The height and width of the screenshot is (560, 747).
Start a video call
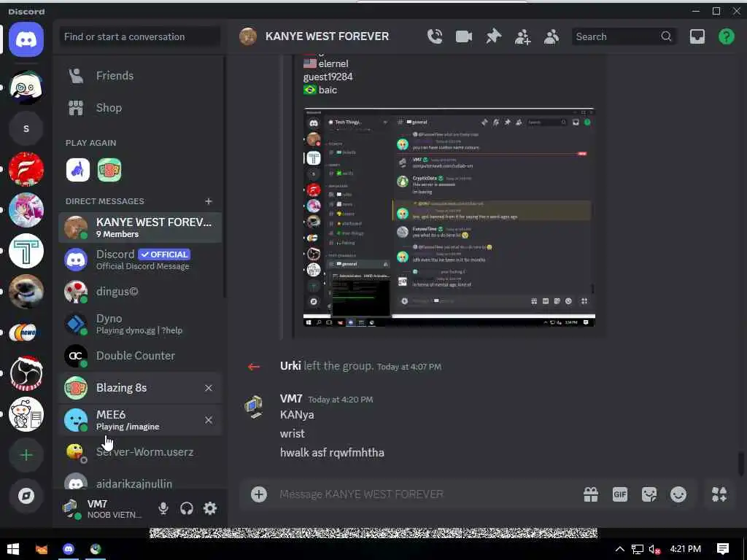pos(463,36)
